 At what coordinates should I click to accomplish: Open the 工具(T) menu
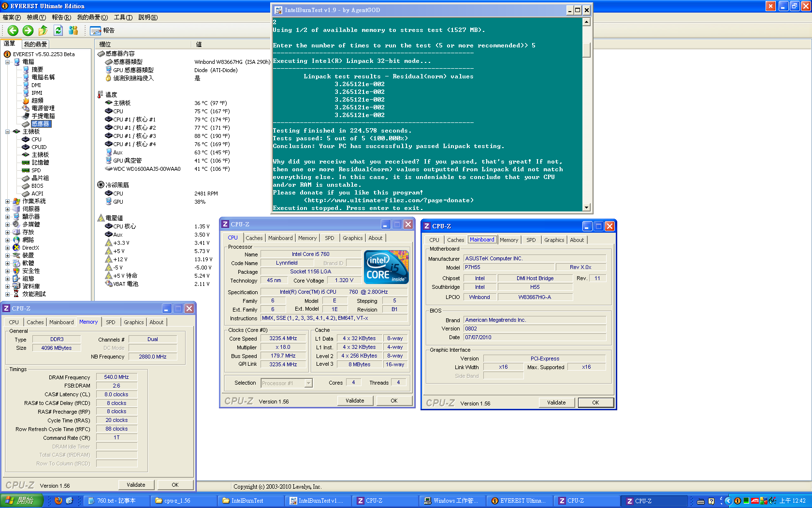123,17
